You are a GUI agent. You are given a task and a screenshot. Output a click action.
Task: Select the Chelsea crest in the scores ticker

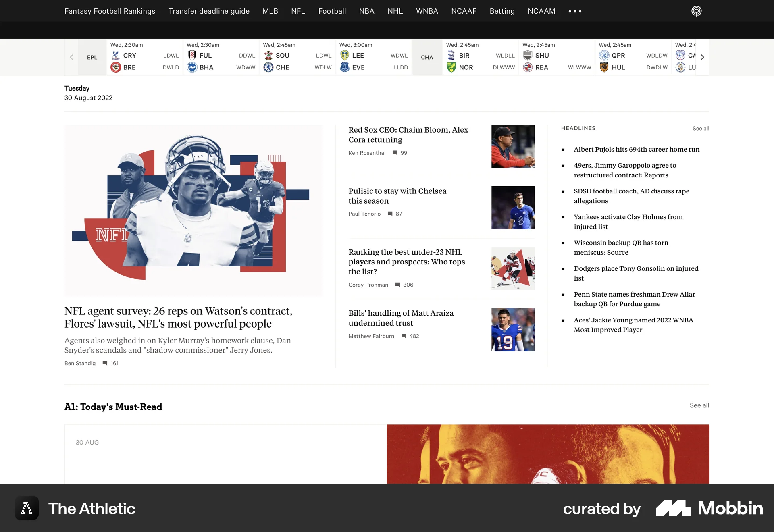click(269, 67)
